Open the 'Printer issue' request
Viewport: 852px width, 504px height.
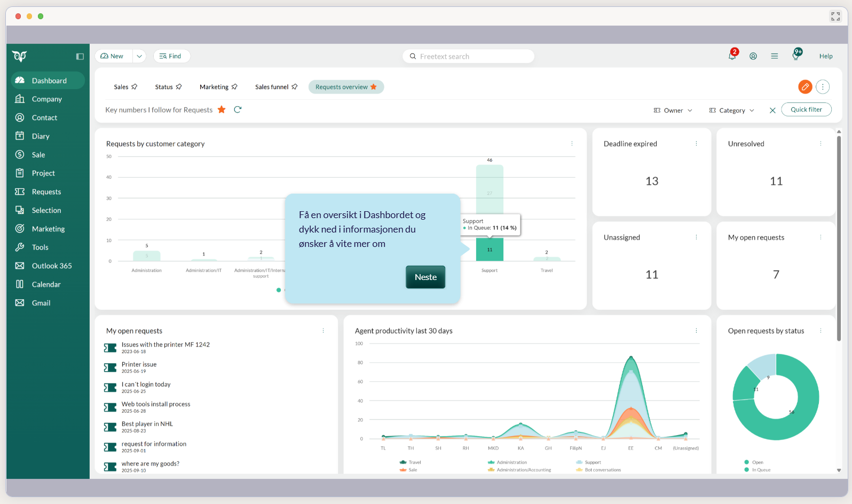pyautogui.click(x=139, y=364)
